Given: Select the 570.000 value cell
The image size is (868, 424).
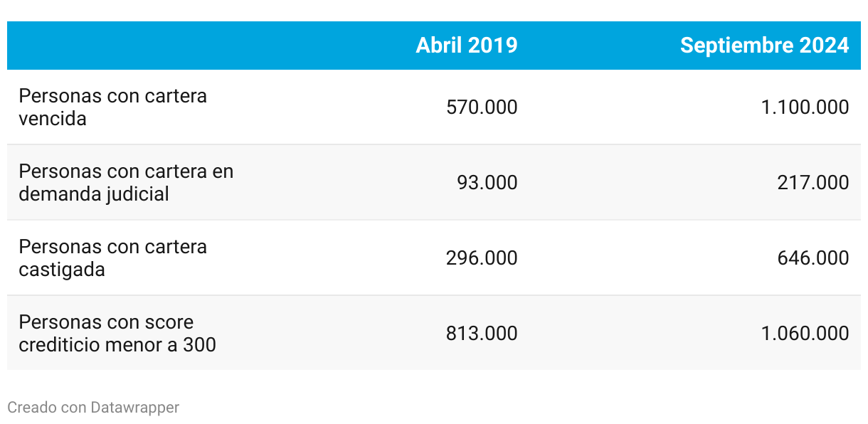Looking at the screenshot, I should (x=482, y=107).
